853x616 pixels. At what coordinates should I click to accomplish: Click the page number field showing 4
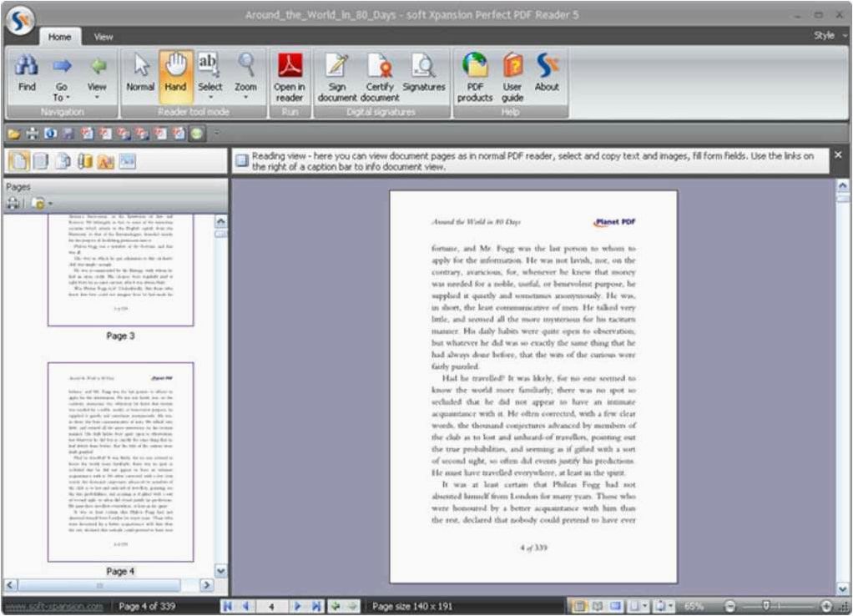click(271, 606)
